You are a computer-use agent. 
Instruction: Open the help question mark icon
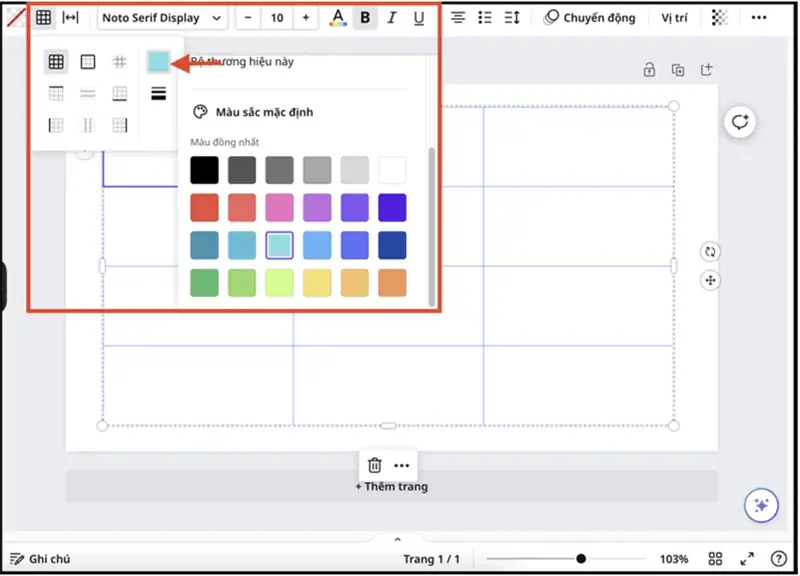point(779,559)
